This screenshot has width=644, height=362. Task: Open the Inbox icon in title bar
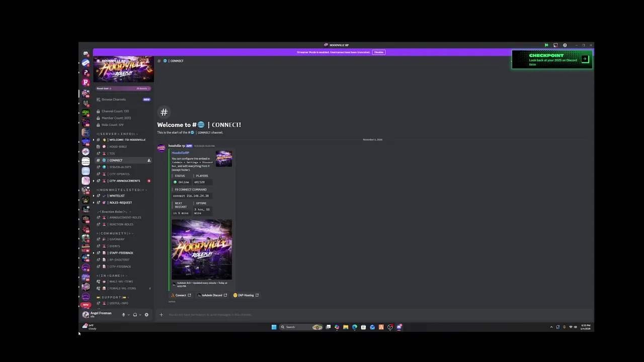click(x=555, y=45)
